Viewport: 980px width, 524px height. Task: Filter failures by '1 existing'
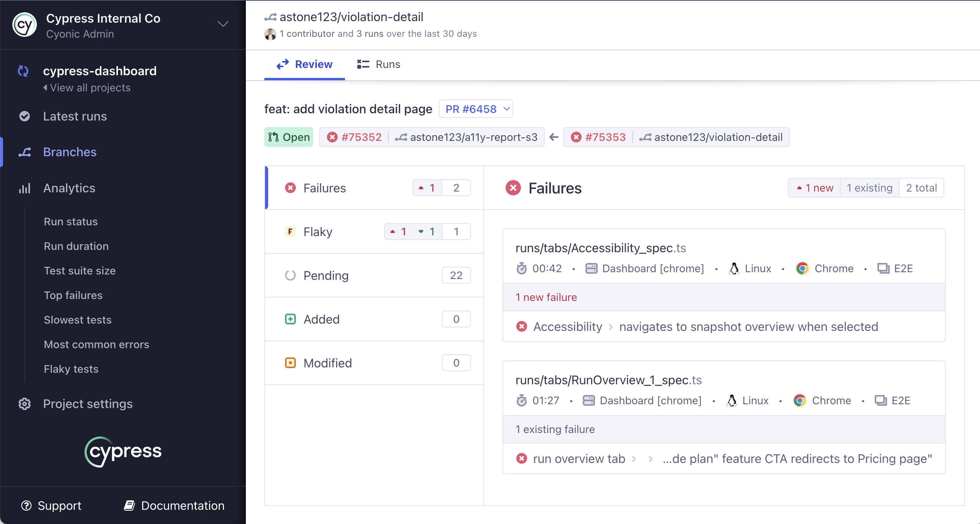pos(869,188)
